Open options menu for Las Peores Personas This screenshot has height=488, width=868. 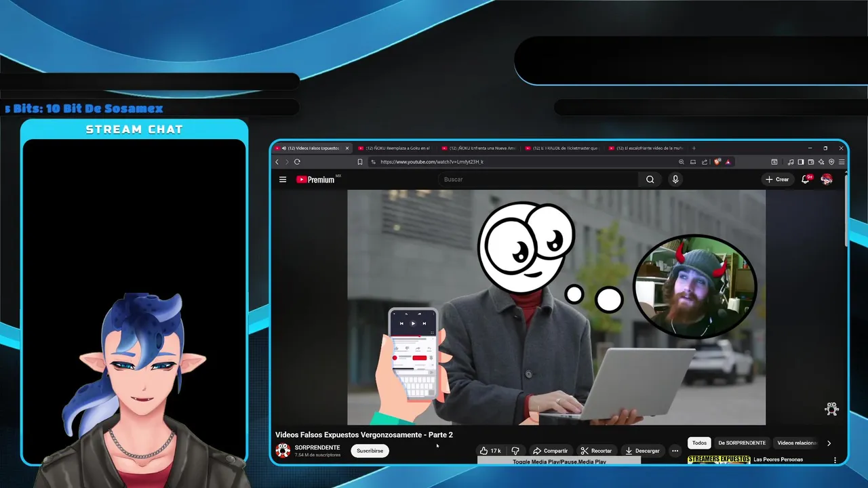835,460
